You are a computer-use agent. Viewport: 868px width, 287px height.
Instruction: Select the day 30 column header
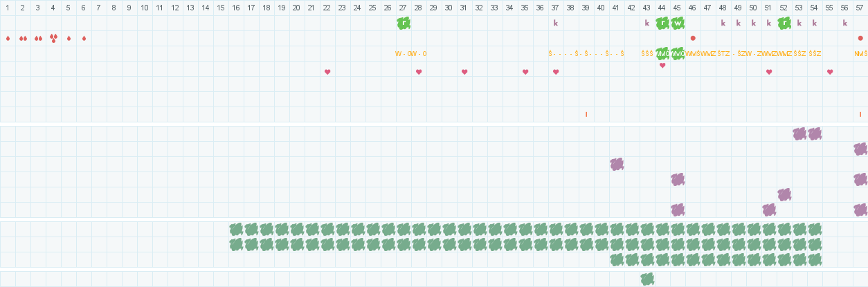449,7
